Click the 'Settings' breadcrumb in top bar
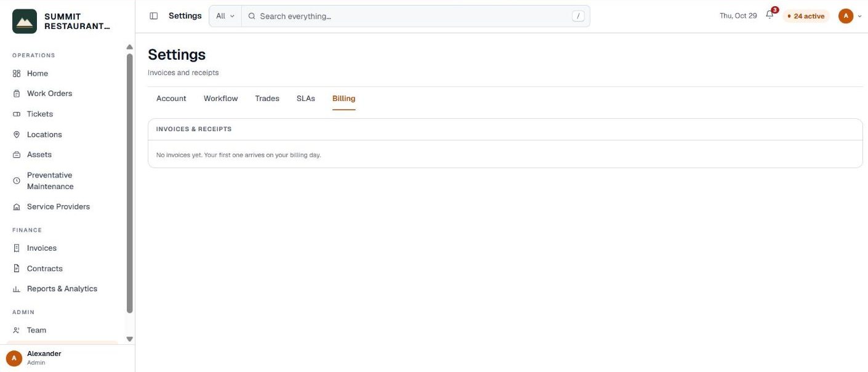This screenshot has width=868, height=372. pos(185,16)
